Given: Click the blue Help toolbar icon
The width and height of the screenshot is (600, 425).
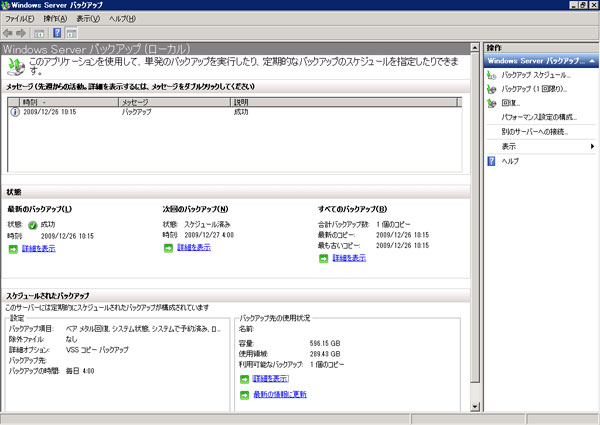Looking at the screenshot, I should (57, 33).
